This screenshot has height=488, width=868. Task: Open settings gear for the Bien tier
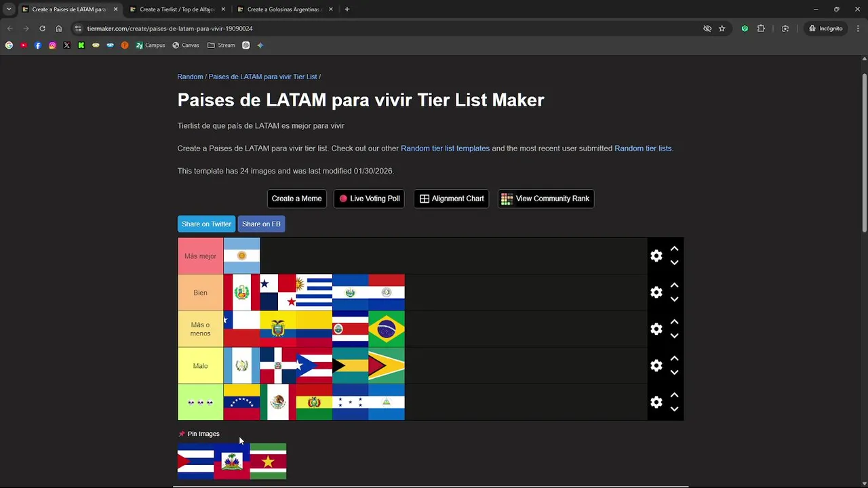coord(656,292)
